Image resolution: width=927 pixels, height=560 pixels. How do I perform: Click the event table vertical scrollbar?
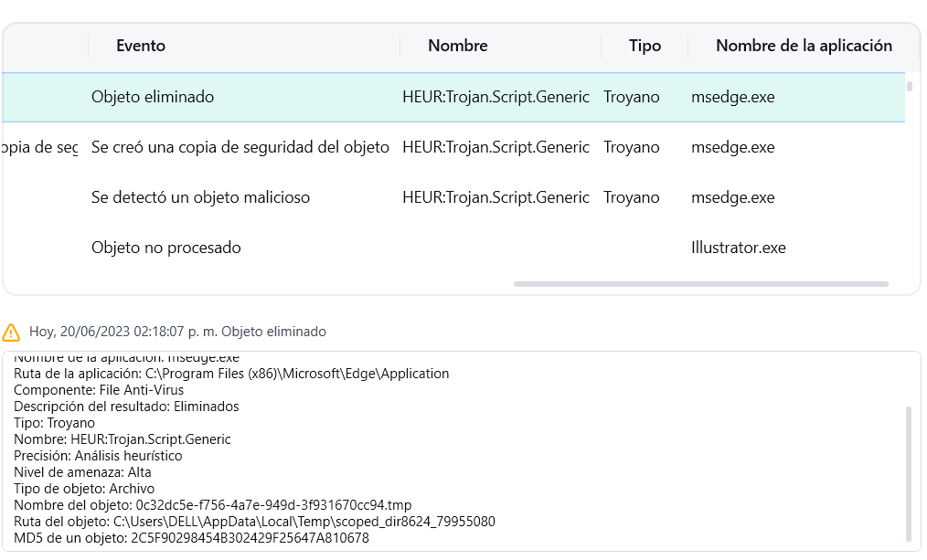coord(910,88)
